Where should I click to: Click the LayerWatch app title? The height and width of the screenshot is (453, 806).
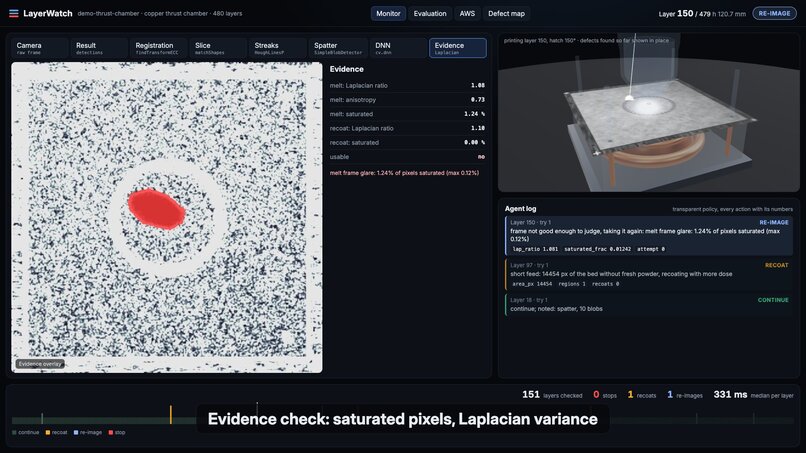[48, 13]
